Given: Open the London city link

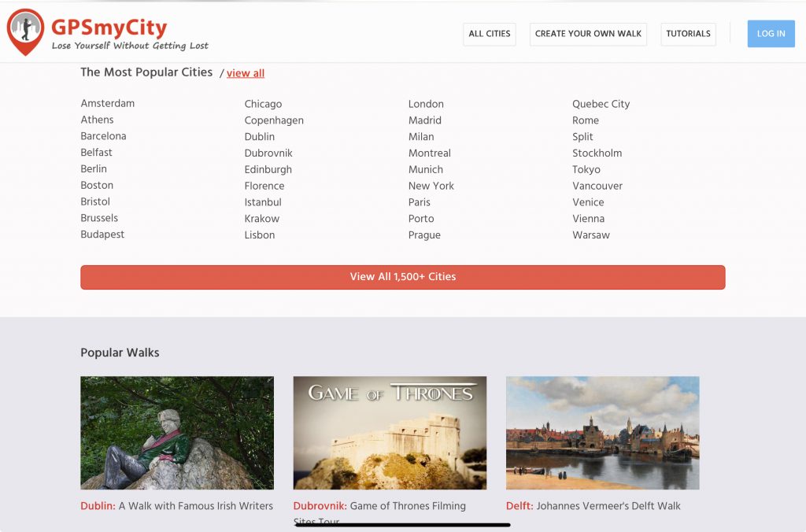Looking at the screenshot, I should pyautogui.click(x=426, y=104).
